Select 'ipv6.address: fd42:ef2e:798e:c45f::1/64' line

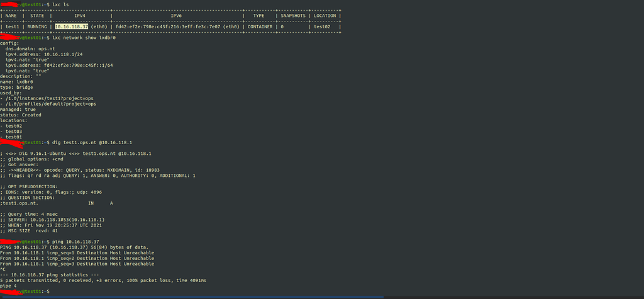click(x=59, y=65)
